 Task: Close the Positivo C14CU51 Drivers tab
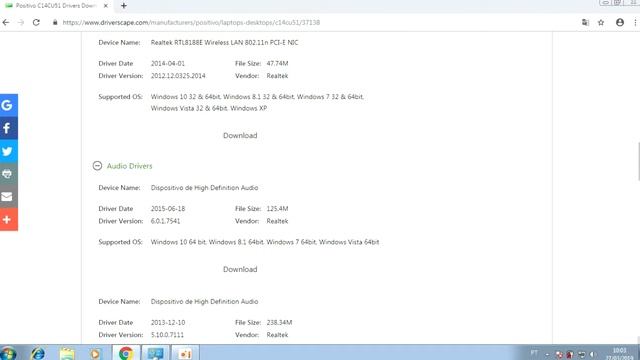pos(106,6)
